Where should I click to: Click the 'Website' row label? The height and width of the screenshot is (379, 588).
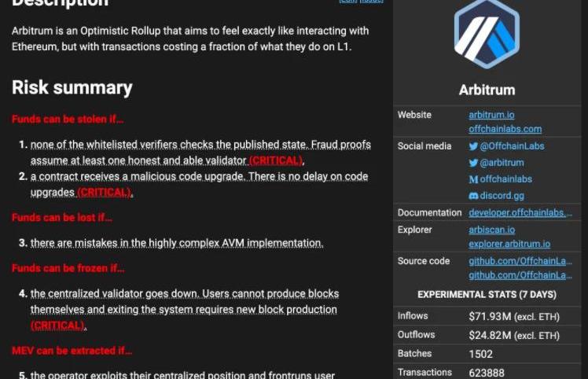tap(414, 115)
